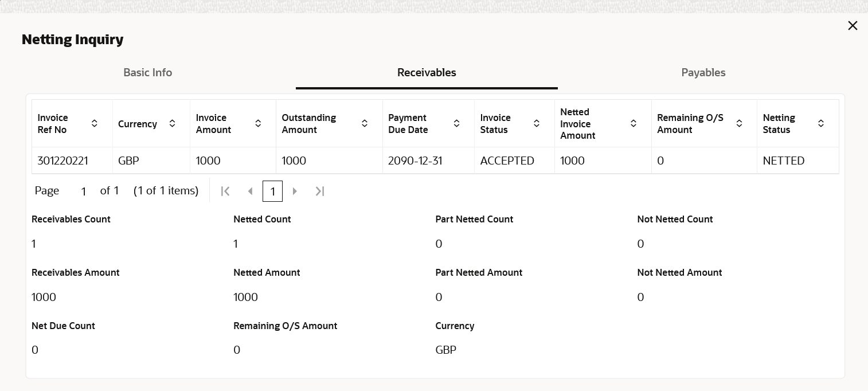Image resolution: width=868 pixels, height=391 pixels.
Task: Go to the first page
Action: (x=225, y=191)
